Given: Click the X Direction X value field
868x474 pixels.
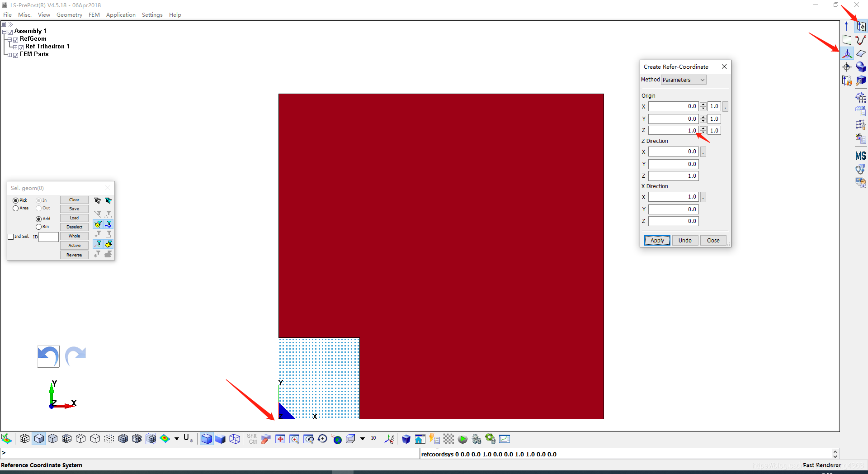Looking at the screenshot, I should pyautogui.click(x=673, y=197).
